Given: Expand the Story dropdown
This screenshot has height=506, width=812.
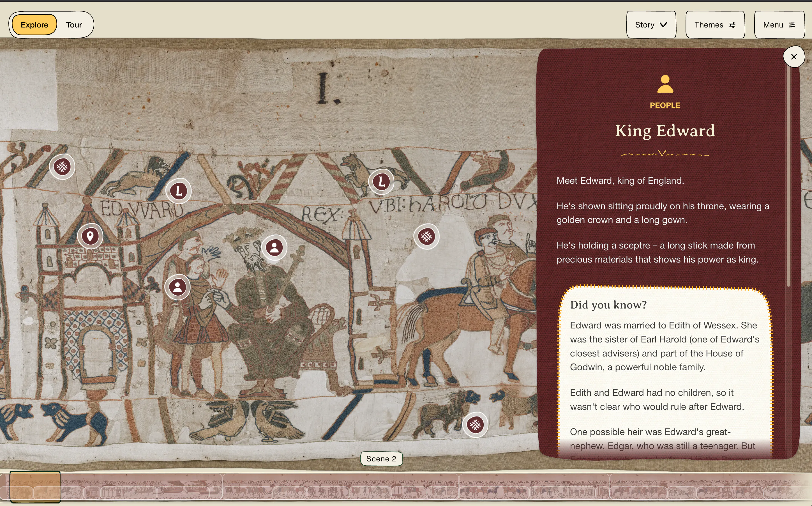Looking at the screenshot, I should click(x=651, y=25).
